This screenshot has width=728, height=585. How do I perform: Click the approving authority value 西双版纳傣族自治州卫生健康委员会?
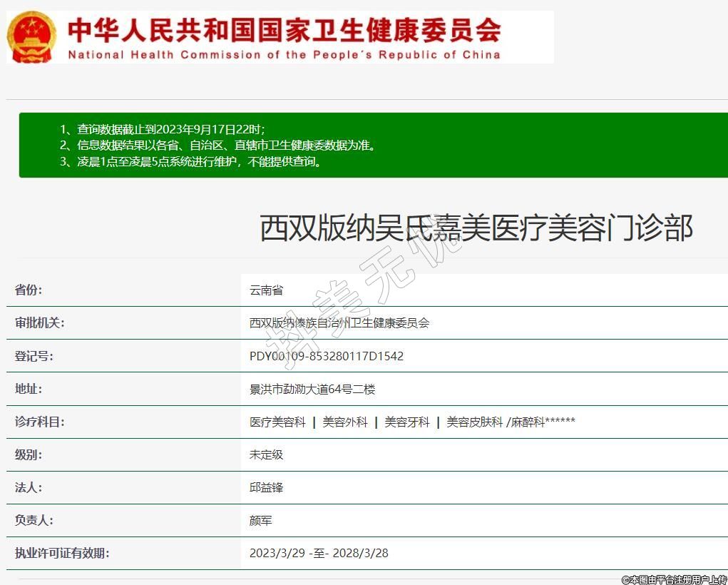coord(339,323)
